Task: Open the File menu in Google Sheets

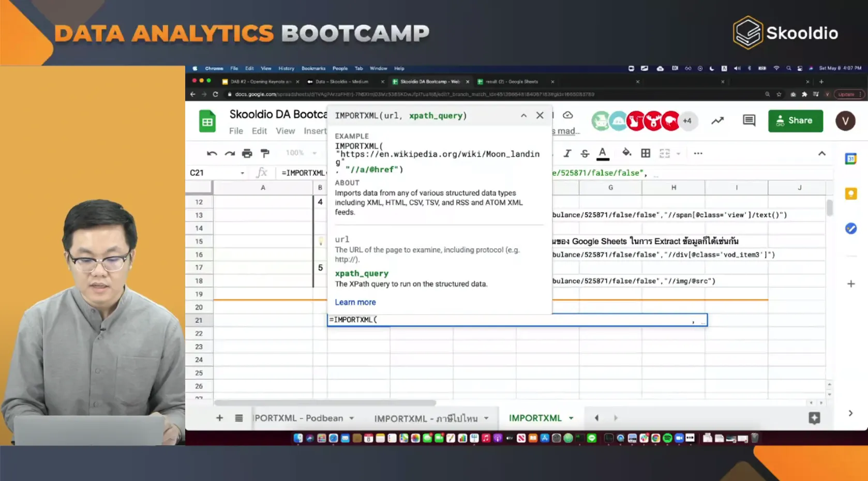Action: (235, 130)
